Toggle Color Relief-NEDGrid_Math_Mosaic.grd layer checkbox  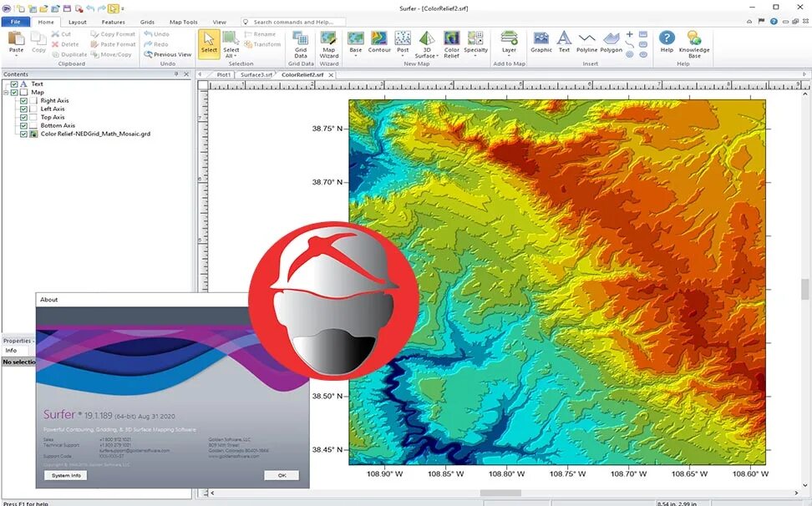coord(23,134)
